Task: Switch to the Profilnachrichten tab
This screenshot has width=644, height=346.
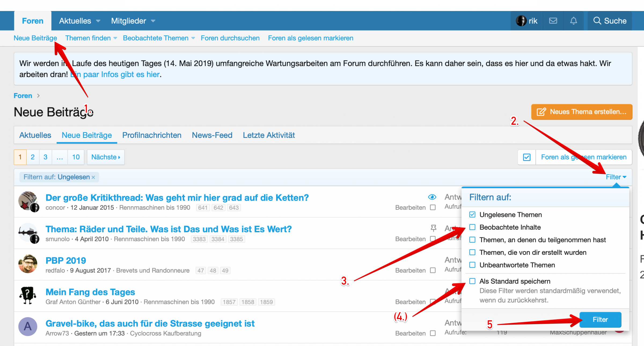Action: (152, 135)
